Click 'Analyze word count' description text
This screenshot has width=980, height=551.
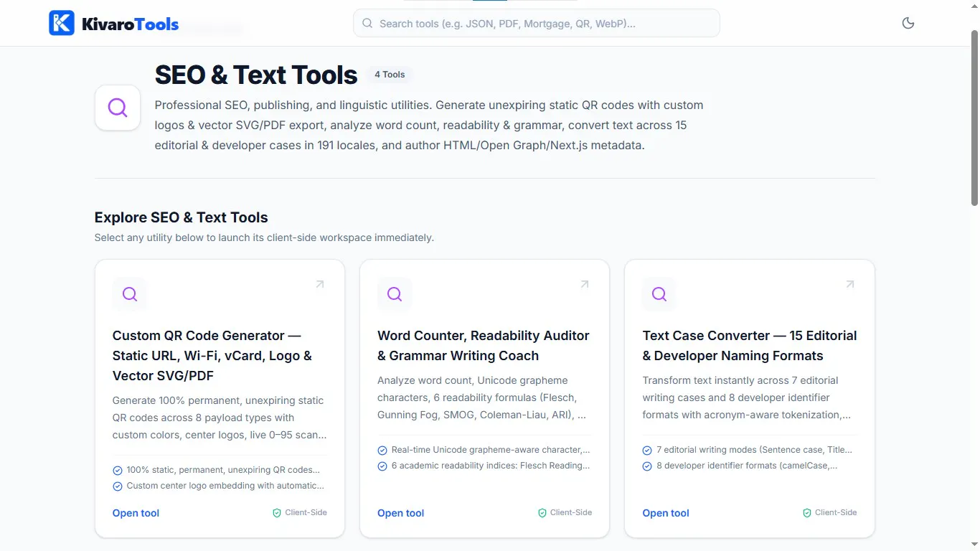click(x=482, y=397)
